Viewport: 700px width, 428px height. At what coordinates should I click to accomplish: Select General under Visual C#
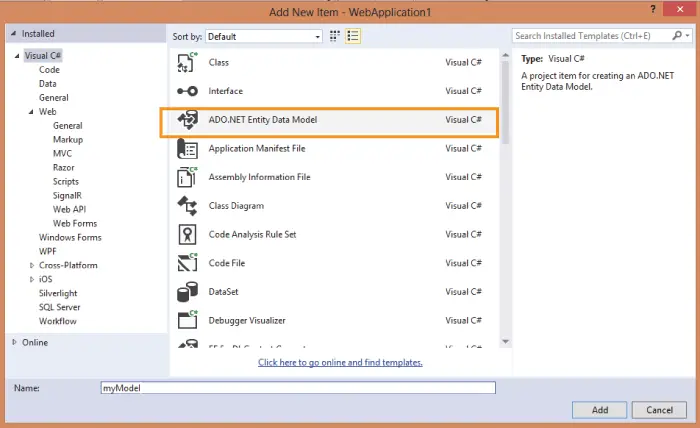tap(54, 98)
